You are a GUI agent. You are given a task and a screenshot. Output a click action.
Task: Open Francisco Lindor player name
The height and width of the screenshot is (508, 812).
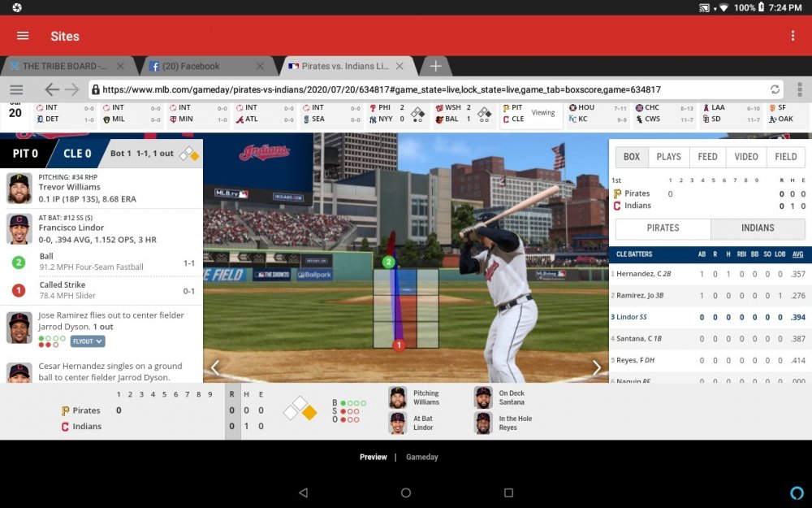[x=71, y=228]
